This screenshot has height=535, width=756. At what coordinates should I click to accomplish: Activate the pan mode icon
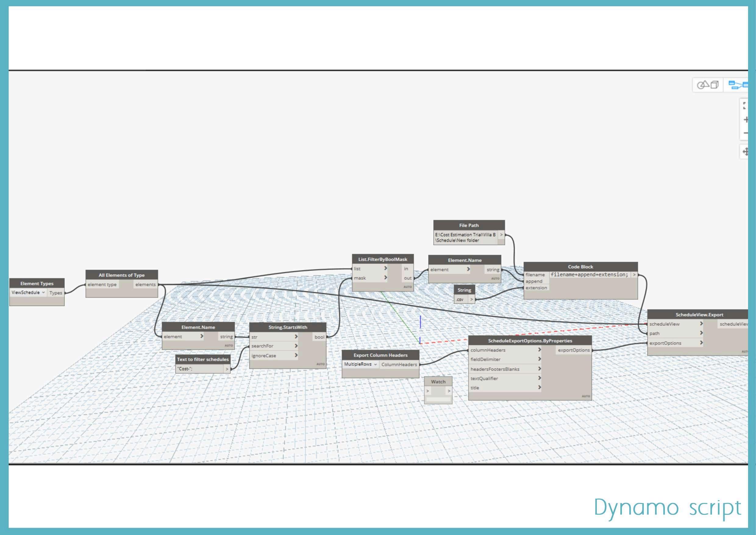(x=745, y=152)
